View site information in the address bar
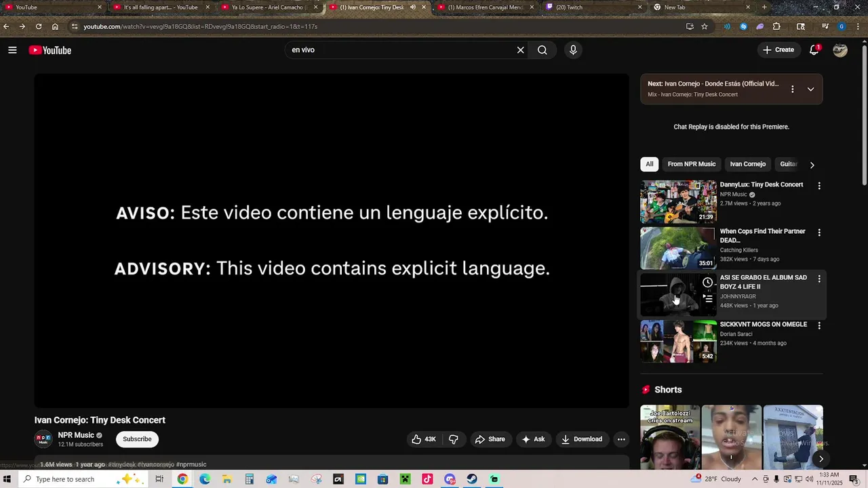Screen dimensions: 868x488 (75, 26)
